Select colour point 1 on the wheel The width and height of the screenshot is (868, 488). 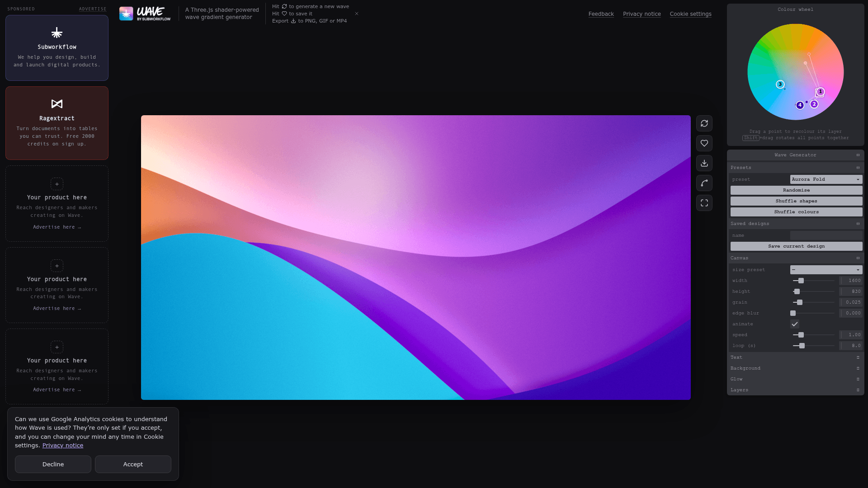[821, 92]
